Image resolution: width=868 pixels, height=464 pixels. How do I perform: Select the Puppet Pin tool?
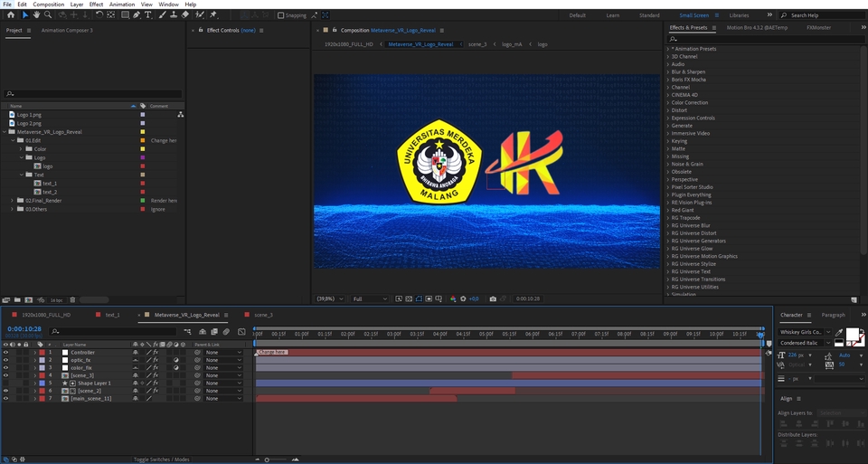pos(213,15)
